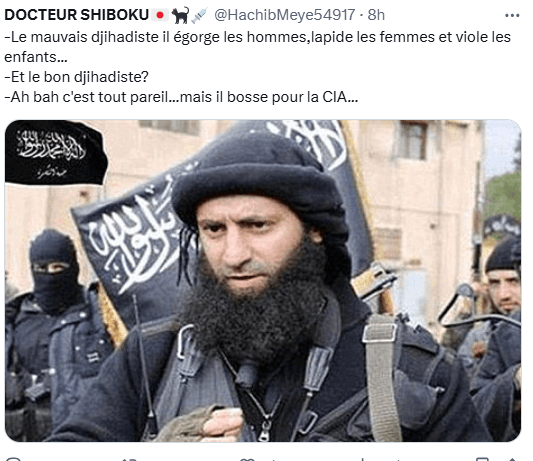Click the line "-Et le bon djihadiste?"
533x461 pixels.
[x=76, y=77]
